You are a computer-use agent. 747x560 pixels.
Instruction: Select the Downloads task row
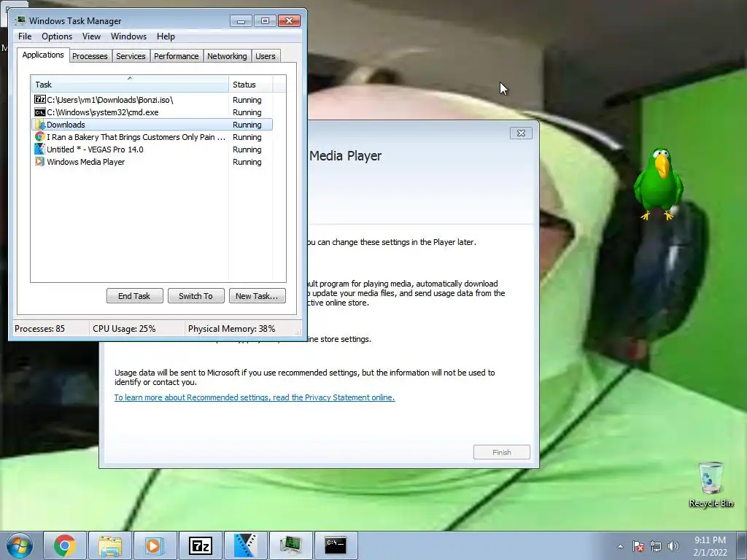(x=152, y=124)
